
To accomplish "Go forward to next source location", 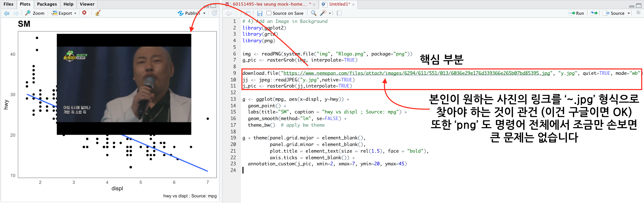I will click(x=236, y=13).
